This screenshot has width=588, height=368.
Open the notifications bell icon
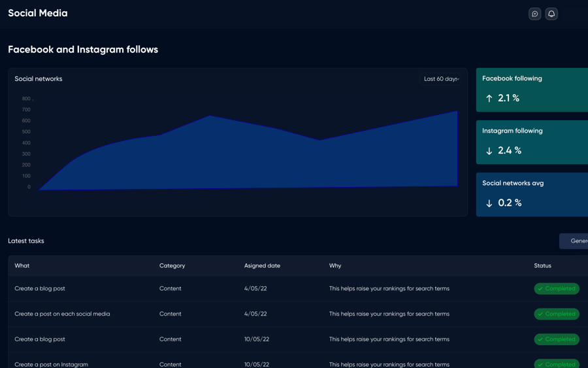coord(551,14)
